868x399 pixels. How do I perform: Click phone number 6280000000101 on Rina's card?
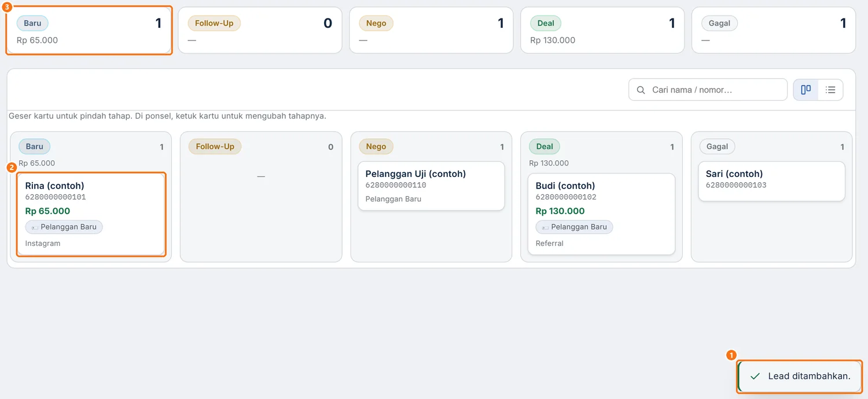coord(56,197)
